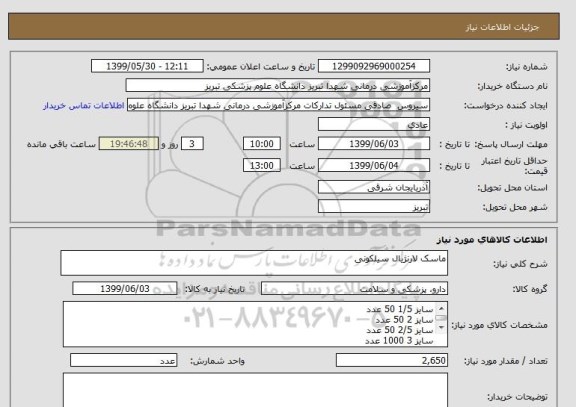Click the label گروه کالا

click(530, 289)
